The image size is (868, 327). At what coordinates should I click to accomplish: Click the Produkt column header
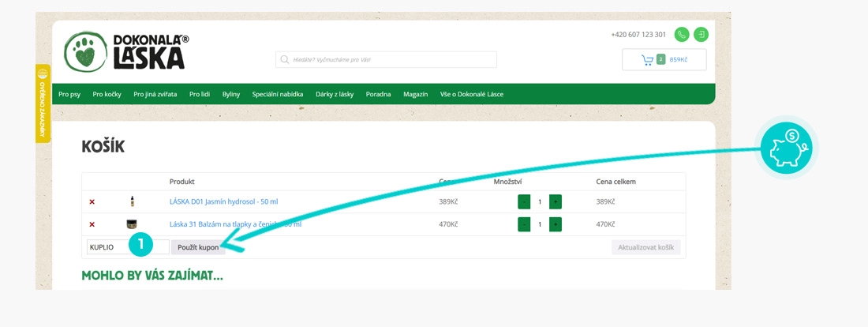[182, 182]
